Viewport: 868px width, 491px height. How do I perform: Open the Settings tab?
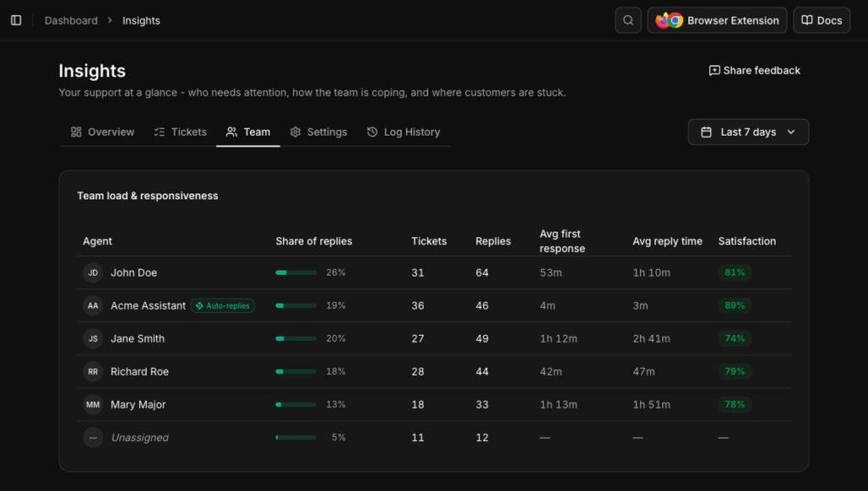pos(319,131)
